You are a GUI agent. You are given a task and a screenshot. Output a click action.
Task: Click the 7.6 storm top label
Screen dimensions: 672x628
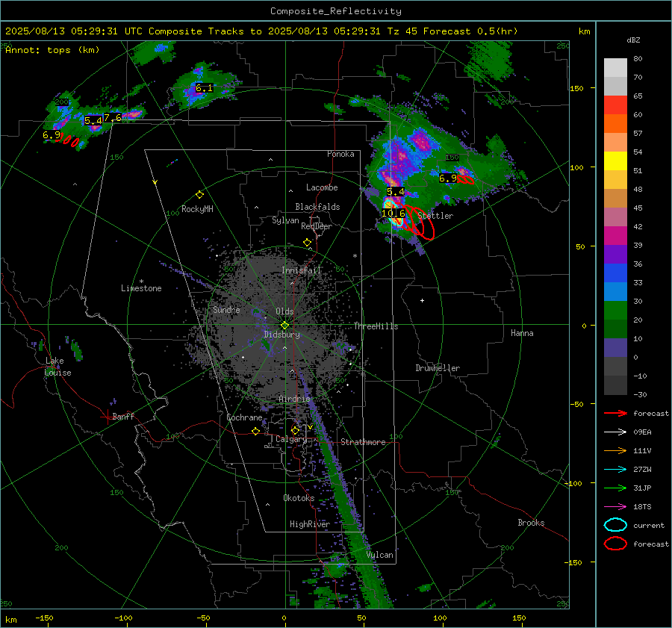(112, 118)
